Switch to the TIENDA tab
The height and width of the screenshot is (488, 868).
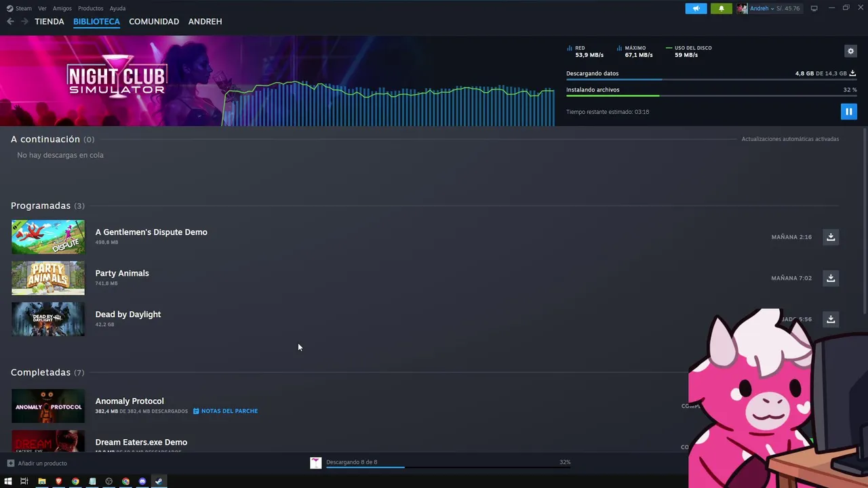[50, 21]
